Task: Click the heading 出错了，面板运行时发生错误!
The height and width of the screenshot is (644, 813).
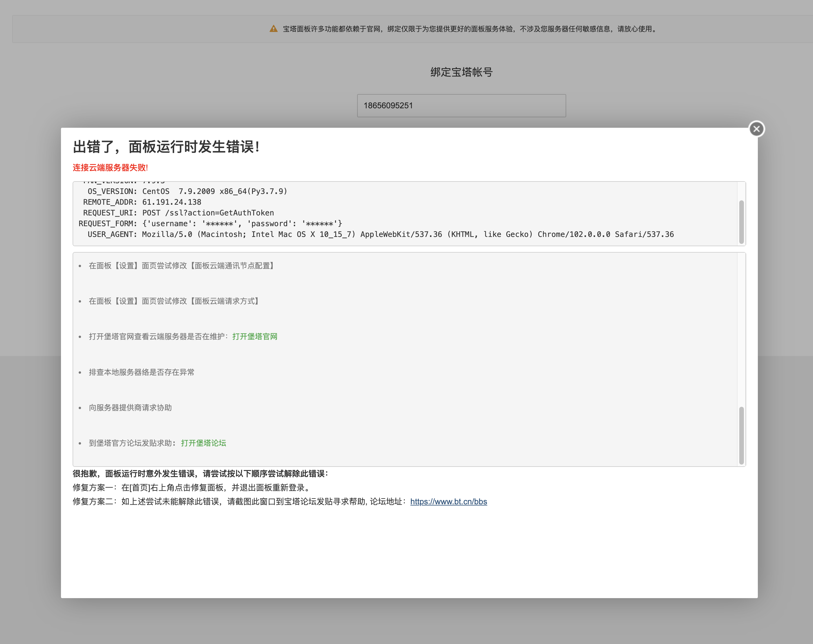Action: coord(166,147)
